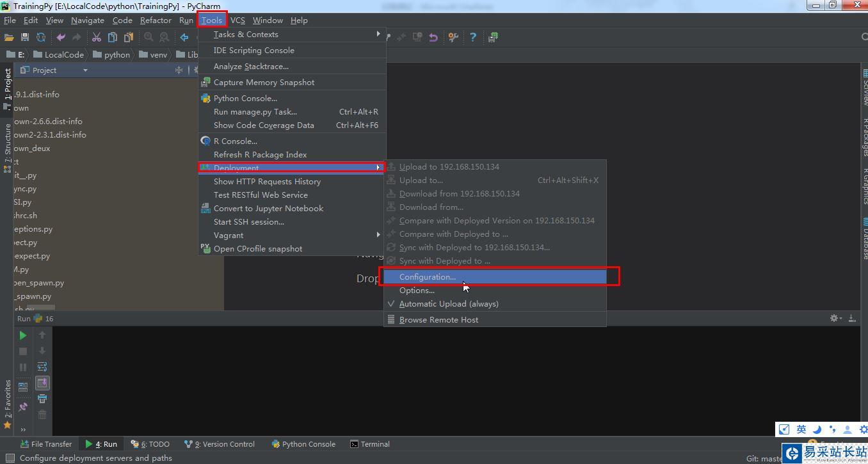
Task: Choose Browse Remote Host
Action: point(495,320)
